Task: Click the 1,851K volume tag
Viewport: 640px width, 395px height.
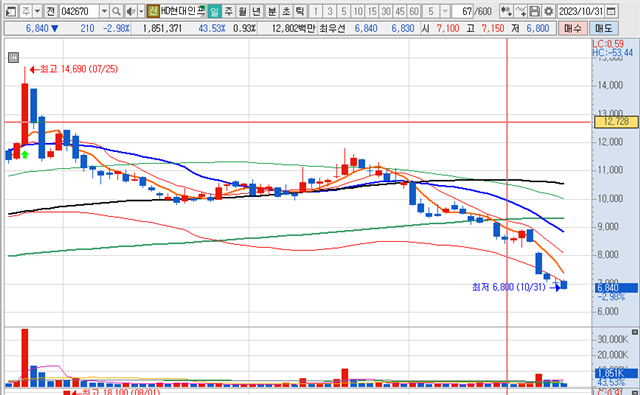Action: [616, 374]
